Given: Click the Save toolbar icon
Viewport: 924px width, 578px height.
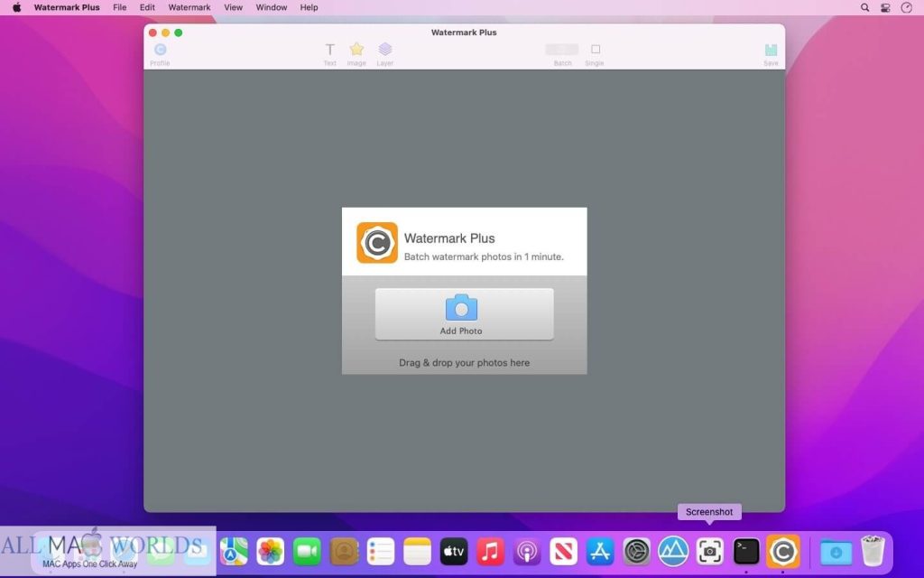Looking at the screenshot, I should [771, 54].
